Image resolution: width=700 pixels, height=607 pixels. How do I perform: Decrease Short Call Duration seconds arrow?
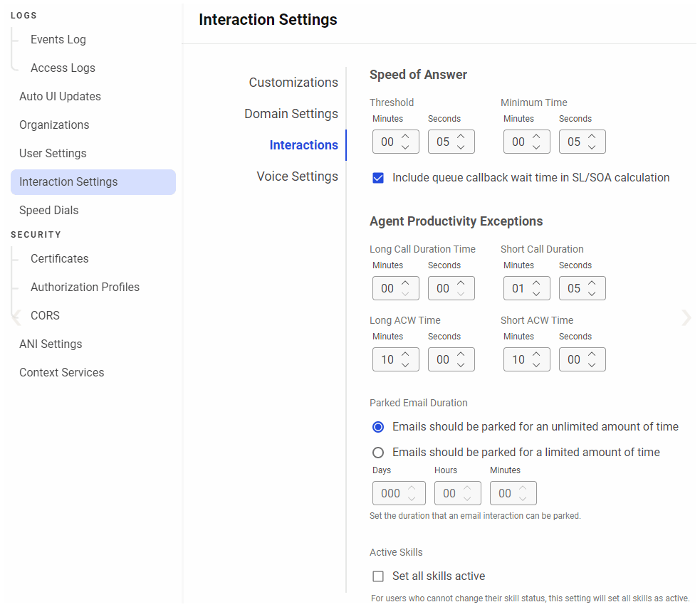tap(592, 294)
